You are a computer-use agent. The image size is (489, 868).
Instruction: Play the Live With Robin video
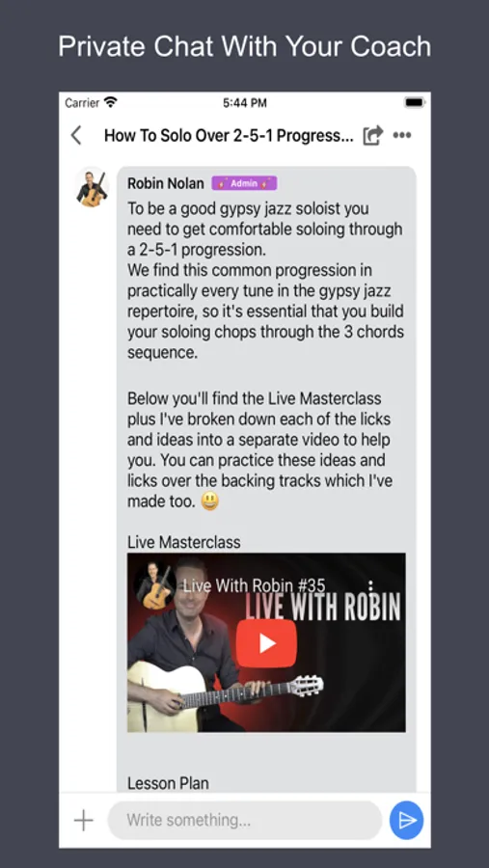[266, 643]
